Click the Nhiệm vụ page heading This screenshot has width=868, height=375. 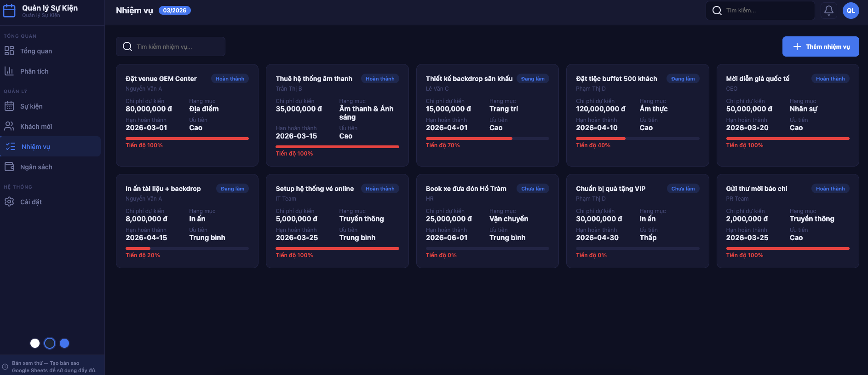(134, 11)
